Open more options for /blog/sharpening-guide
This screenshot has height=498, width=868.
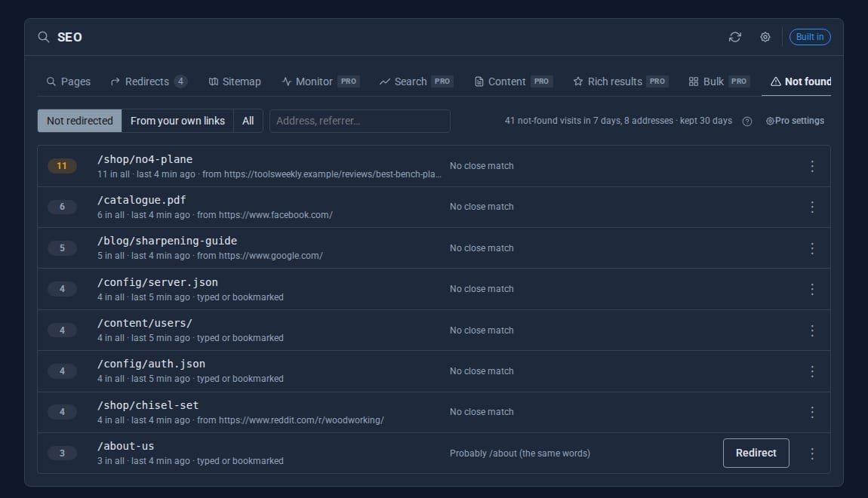[812, 248]
